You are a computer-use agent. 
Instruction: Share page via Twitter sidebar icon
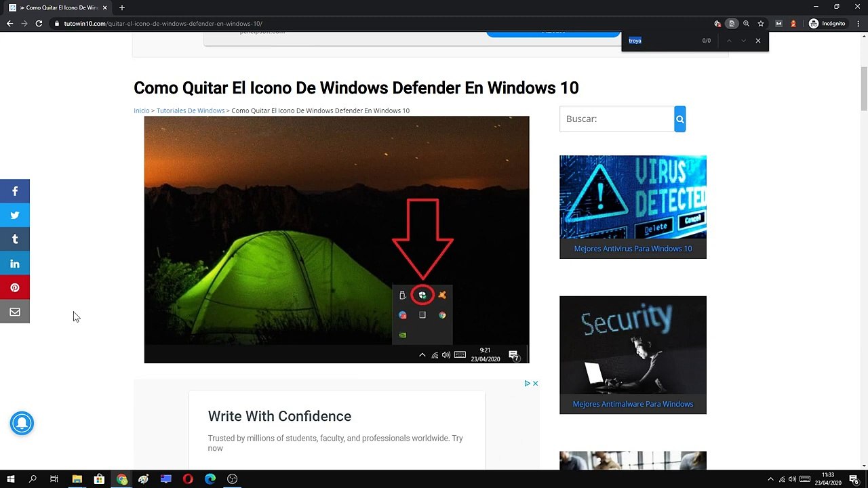[15, 215]
